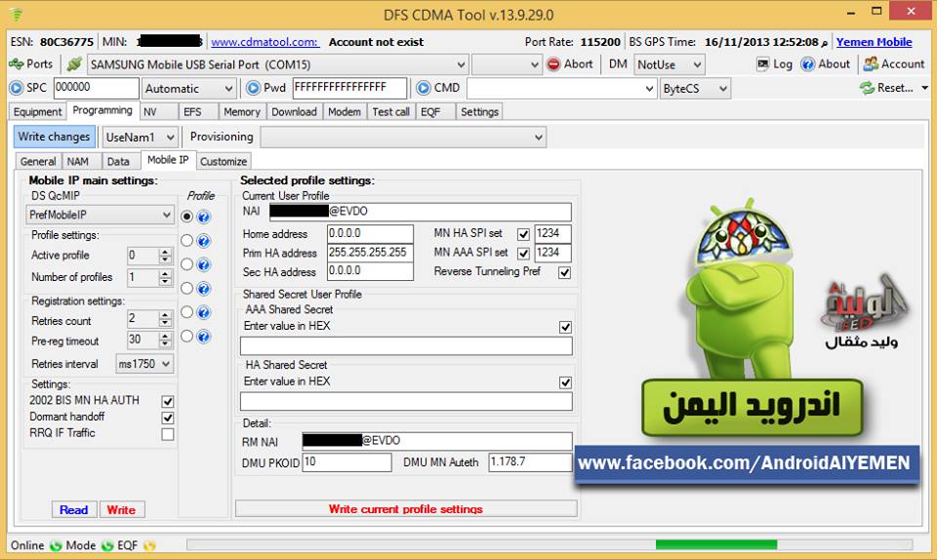Click the Mode status indicator icon
This screenshot has height=560, width=937.
click(107, 545)
